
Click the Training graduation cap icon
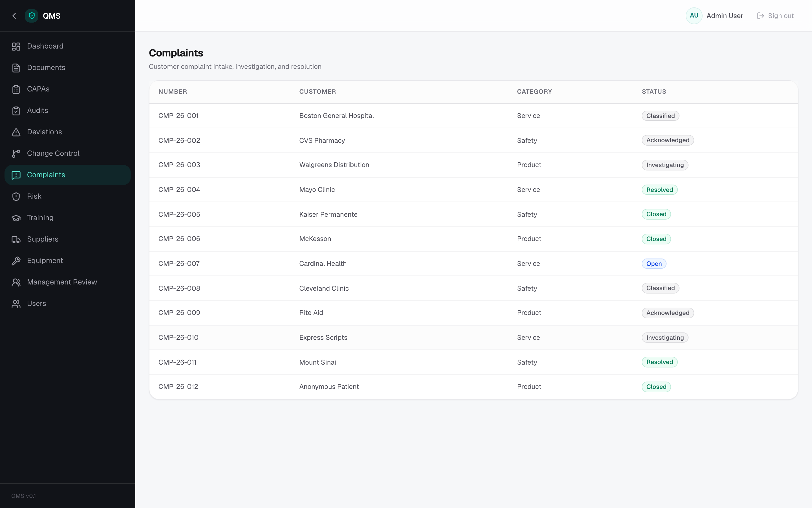tap(16, 218)
